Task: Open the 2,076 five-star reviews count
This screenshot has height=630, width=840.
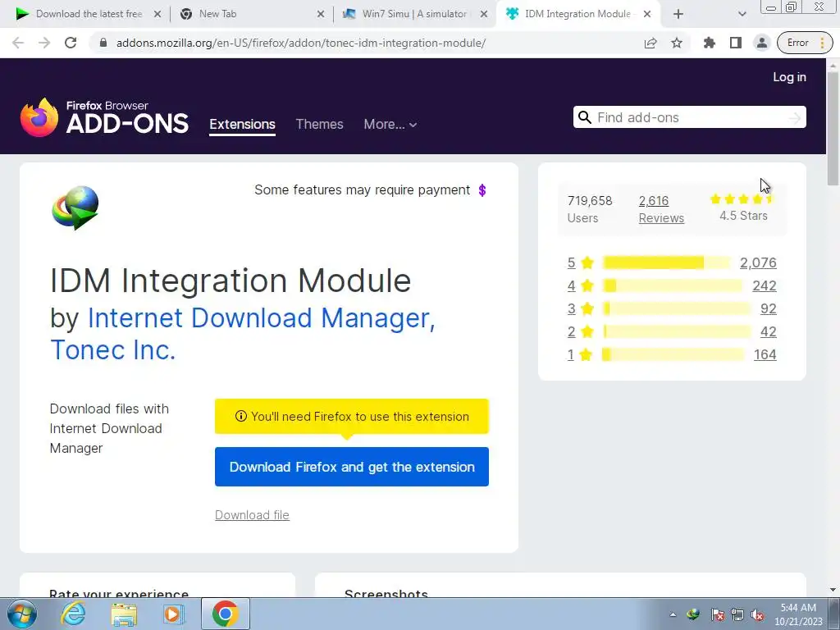Action: (x=758, y=262)
